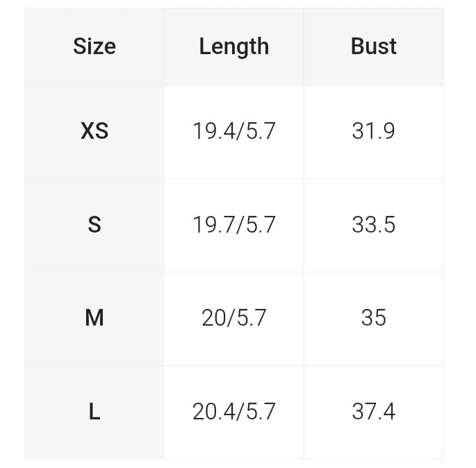476x468 pixels.
Task: Click the 37.4 bust measurement
Action: pyautogui.click(x=373, y=412)
